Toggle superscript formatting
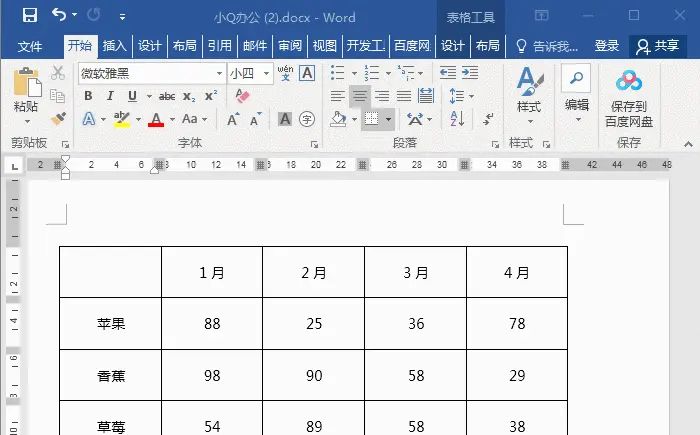The image size is (700, 435). click(x=211, y=96)
